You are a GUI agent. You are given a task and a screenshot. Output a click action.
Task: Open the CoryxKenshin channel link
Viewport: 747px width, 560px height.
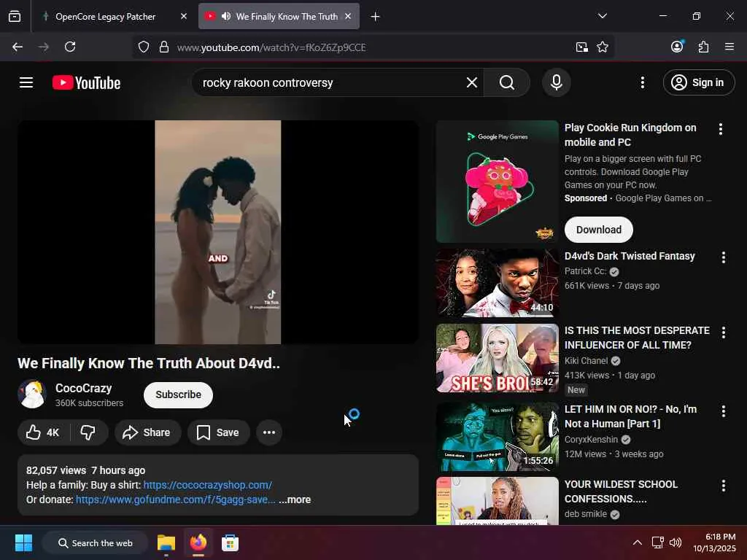pos(591,439)
